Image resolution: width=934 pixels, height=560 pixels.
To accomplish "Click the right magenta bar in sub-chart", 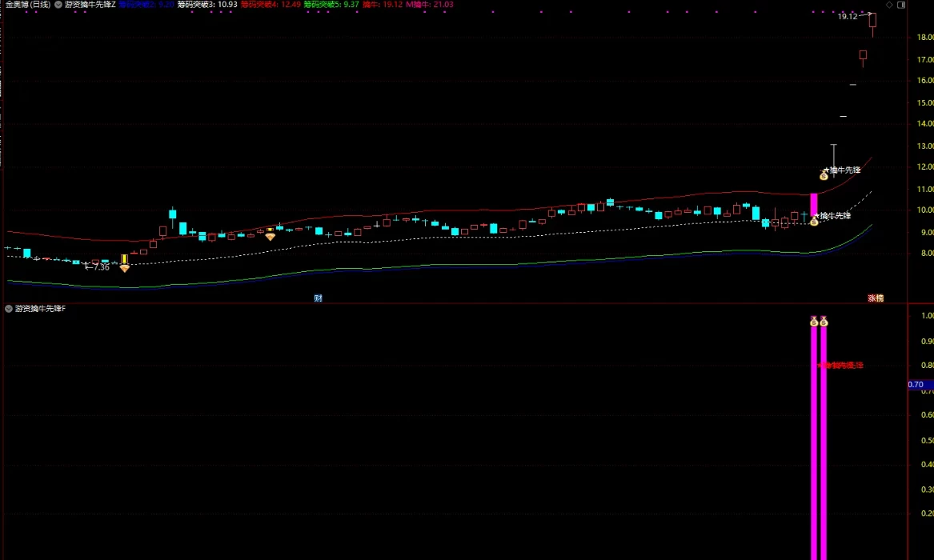I will pos(824,443).
